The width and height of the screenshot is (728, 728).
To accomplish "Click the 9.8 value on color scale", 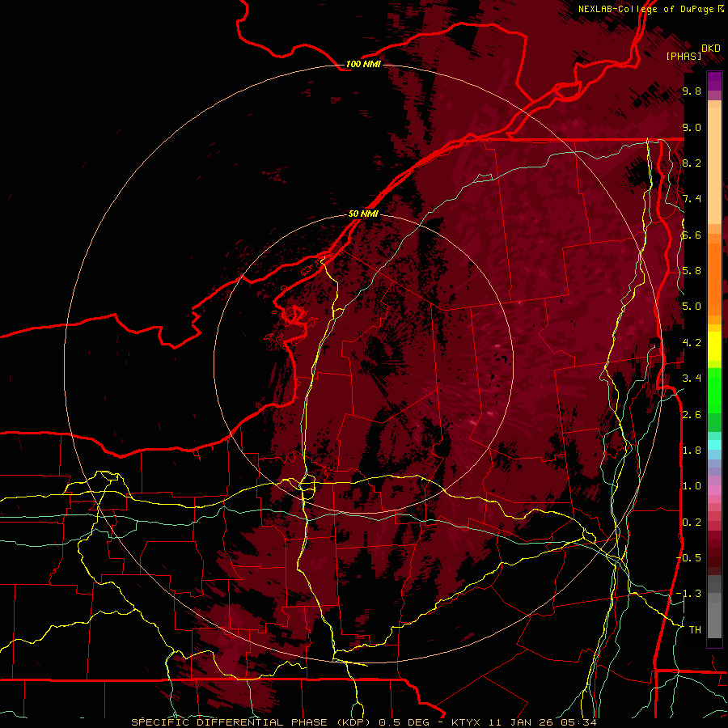I will 692,91.
